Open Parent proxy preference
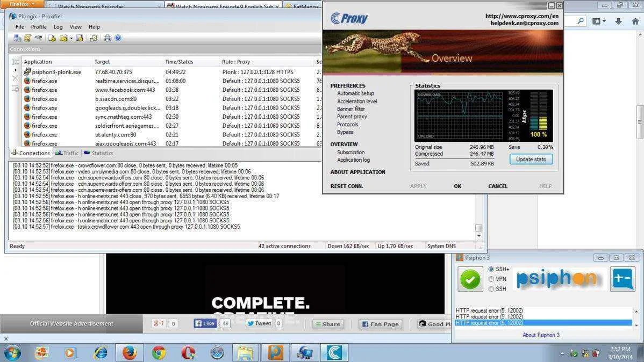The image size is (644, 362). (x=352, y=117)
